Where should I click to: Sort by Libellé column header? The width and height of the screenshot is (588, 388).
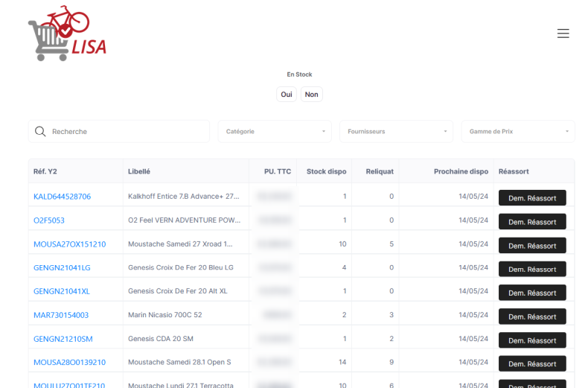click(x=139, y=171)
